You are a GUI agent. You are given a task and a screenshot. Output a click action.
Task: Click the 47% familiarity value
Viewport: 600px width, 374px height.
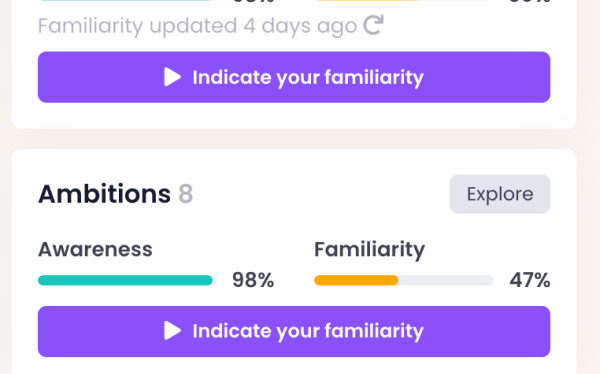click(530, 280)
